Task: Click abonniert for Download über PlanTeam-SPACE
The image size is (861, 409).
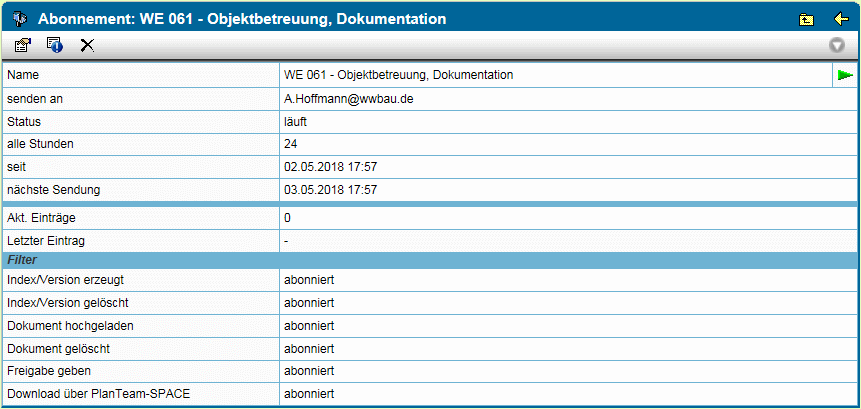Action: coord(309,394)
